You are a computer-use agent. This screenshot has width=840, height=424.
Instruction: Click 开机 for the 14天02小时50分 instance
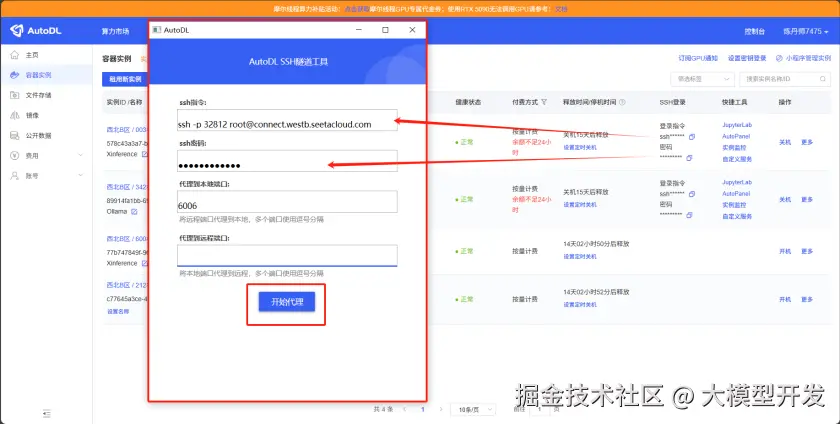click(785, 251)
